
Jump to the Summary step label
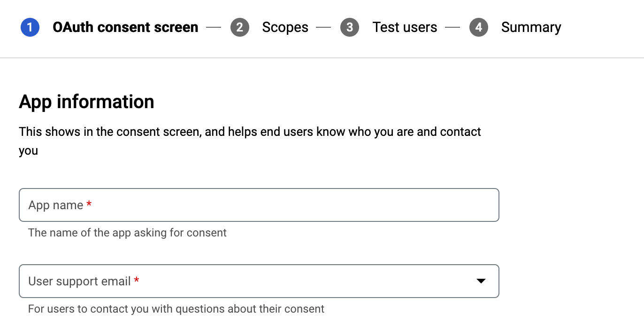coord(531,27)
